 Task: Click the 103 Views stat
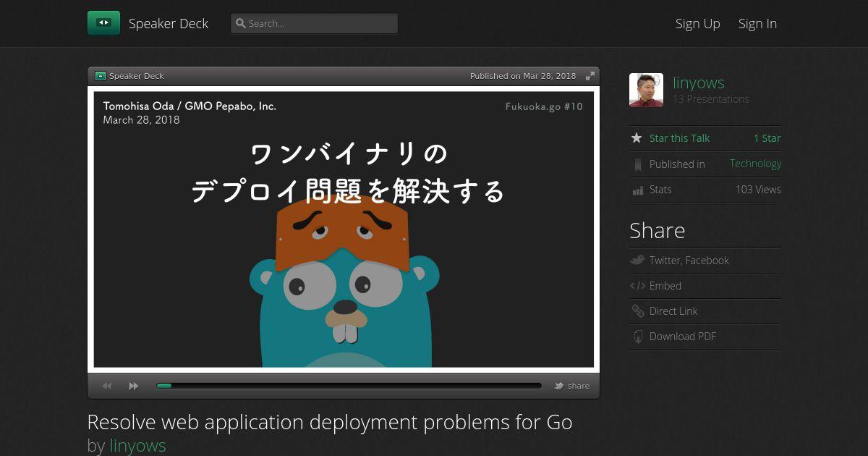point(758,190)
